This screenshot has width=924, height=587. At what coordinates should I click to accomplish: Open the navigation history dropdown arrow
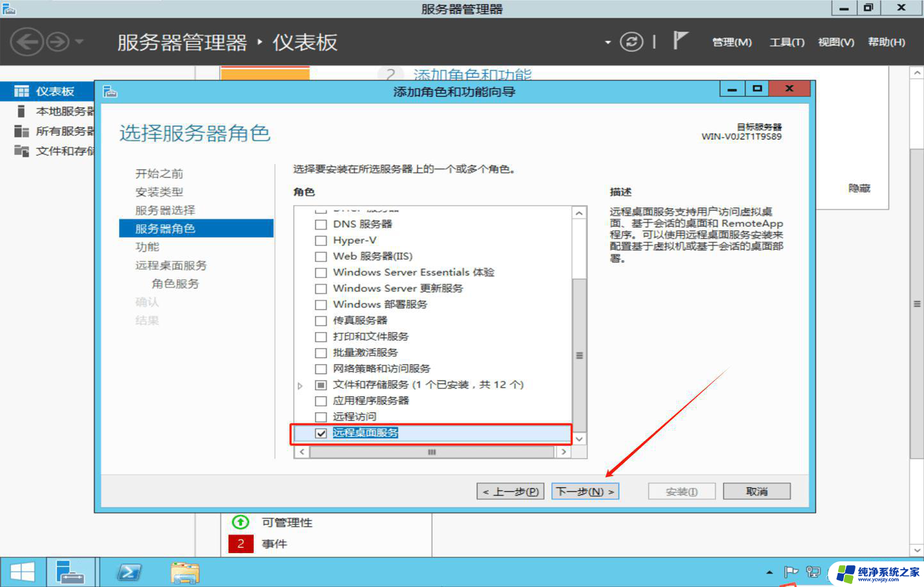pyautogui.click(x=79, y=42)
